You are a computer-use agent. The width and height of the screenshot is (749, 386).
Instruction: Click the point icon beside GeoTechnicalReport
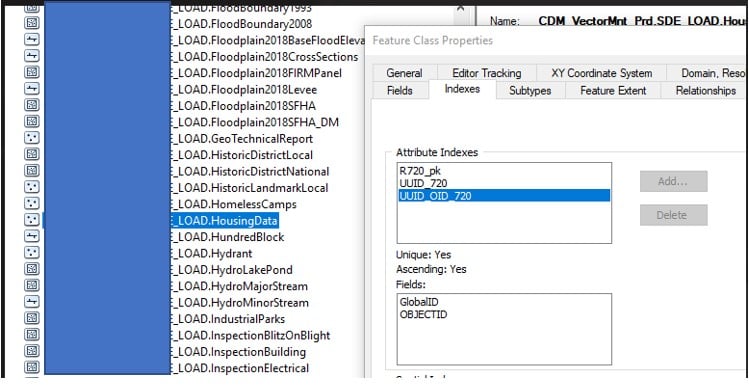pyautogui.click(x=32, y=138)
